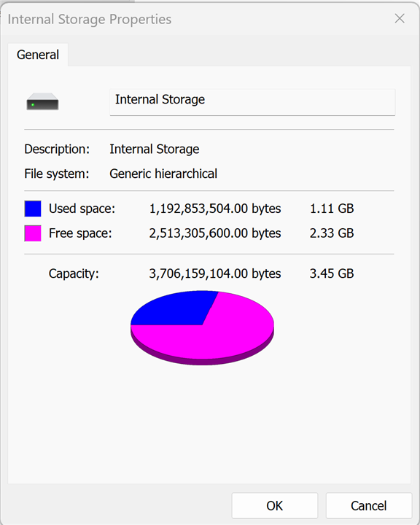The image size is (420, 525).
Task: Click the storage drive icon
Action: [42, 102]
